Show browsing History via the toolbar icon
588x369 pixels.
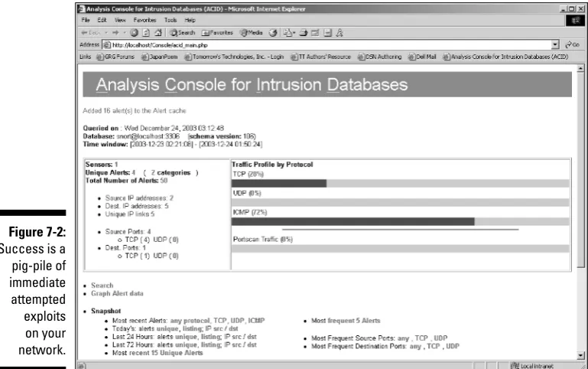pyautogui.click(x=273, y=33)
